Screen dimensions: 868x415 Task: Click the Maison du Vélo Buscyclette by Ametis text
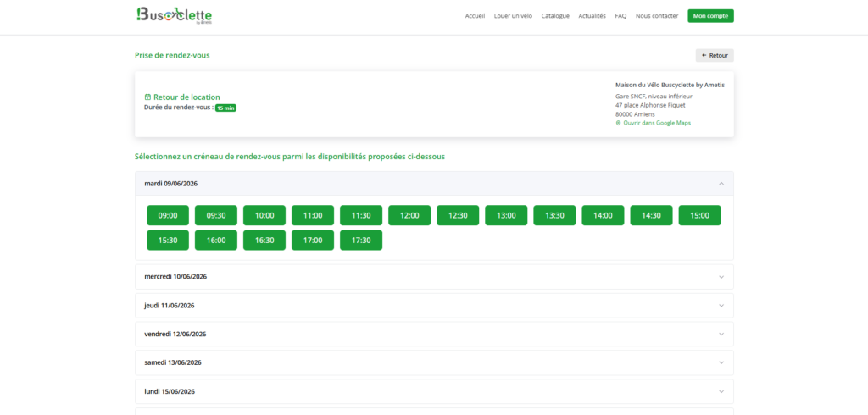point(670,86)
